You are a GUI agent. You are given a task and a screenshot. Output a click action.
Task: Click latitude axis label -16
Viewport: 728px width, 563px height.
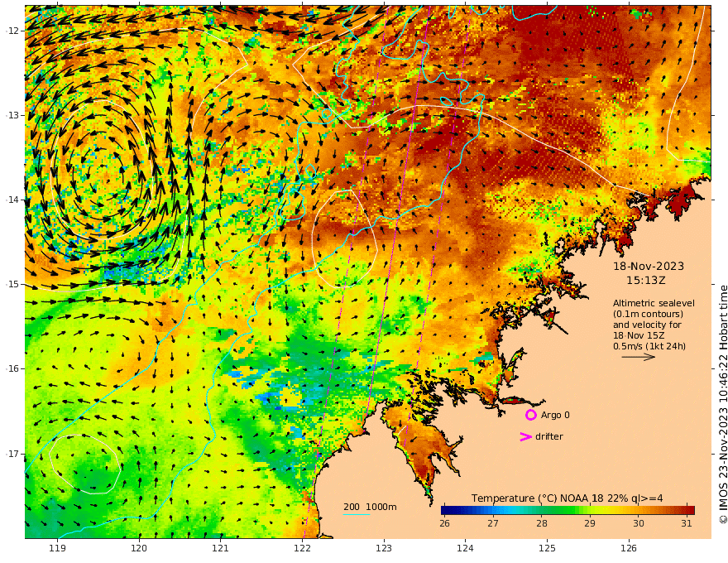(x=13, y=368)
